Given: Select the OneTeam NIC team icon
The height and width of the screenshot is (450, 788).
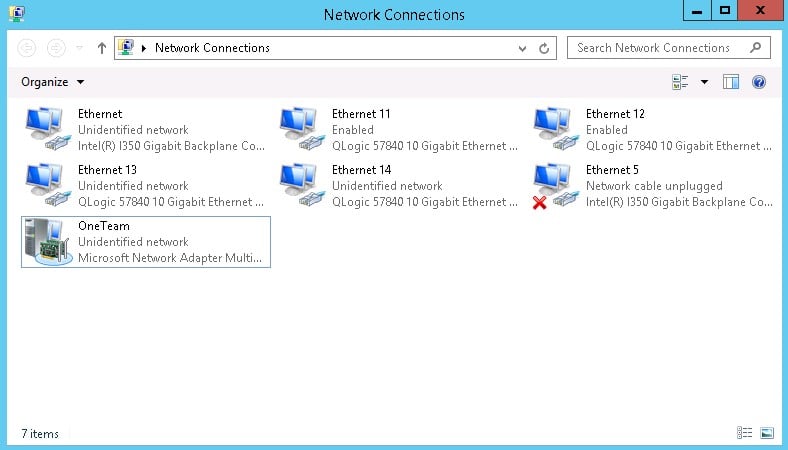Looking at the screenshot, I should (48, 242).
